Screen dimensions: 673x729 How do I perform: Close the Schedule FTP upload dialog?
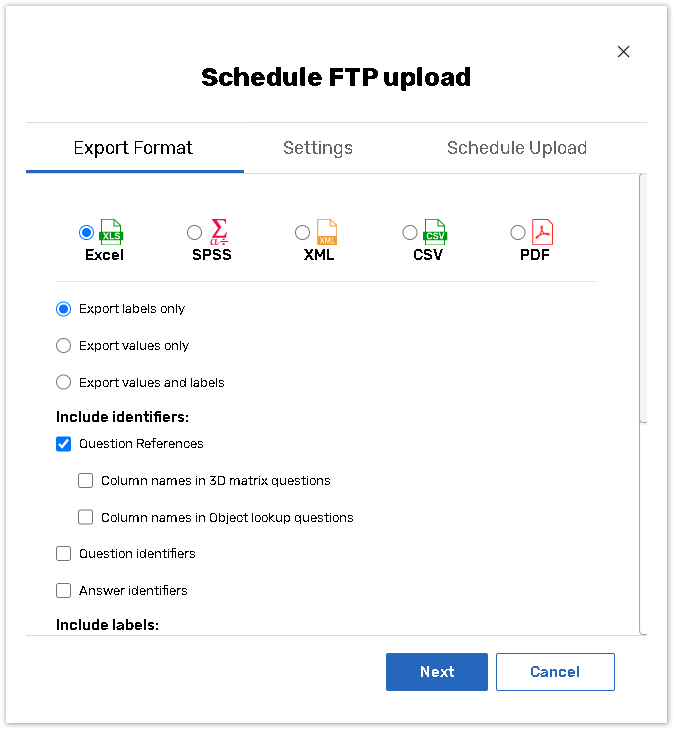(624, 52)
